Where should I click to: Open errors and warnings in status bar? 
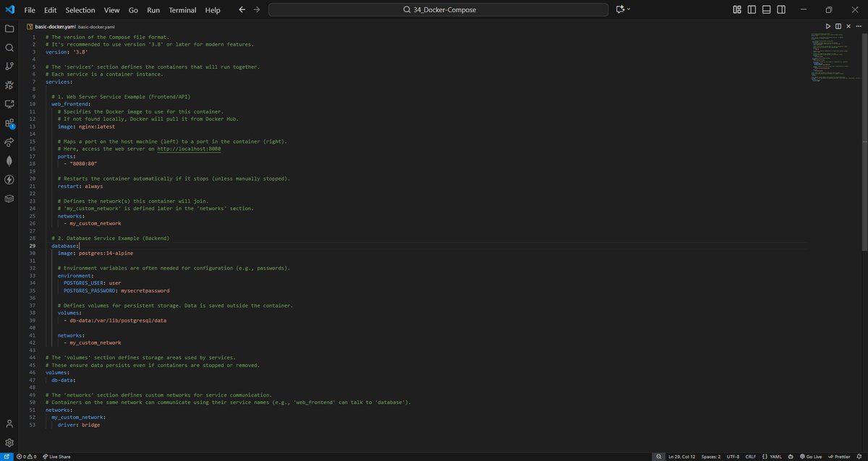(26, 457)
